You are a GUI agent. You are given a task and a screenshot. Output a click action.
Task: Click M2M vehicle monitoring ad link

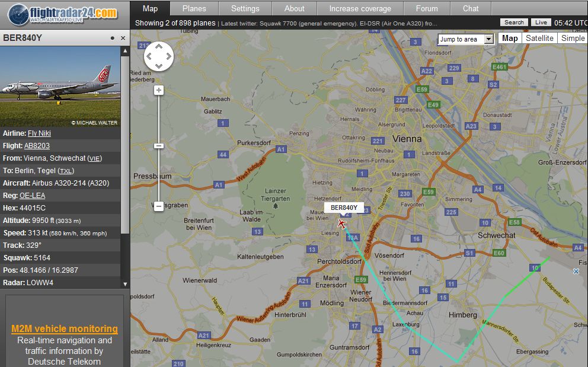[65, 328]
